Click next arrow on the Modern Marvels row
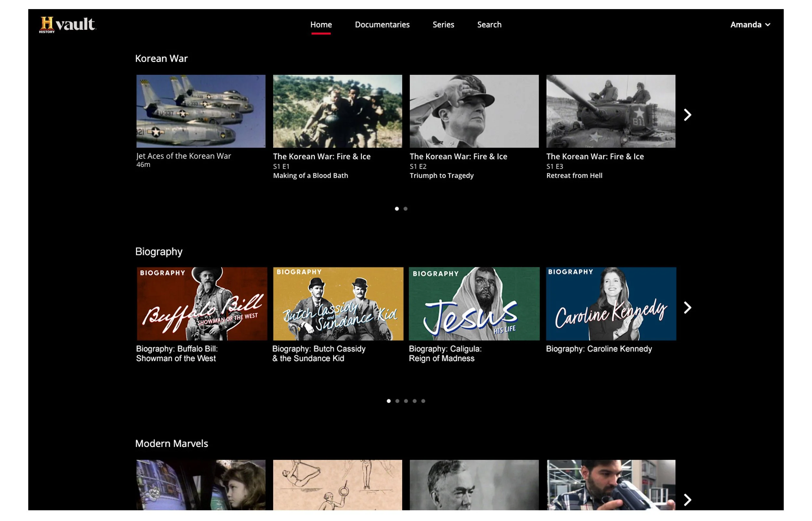Screen dimensions: 812x521 [x=687, y=499]
